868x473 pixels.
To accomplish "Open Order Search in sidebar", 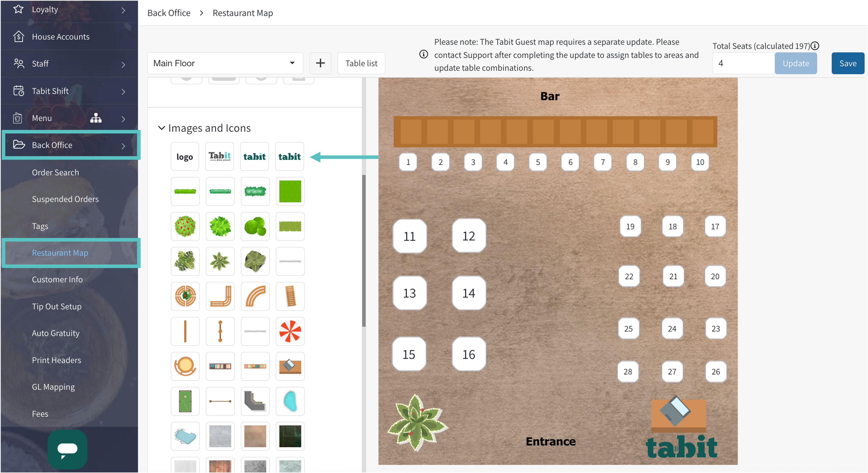I will tap(55, 172).
